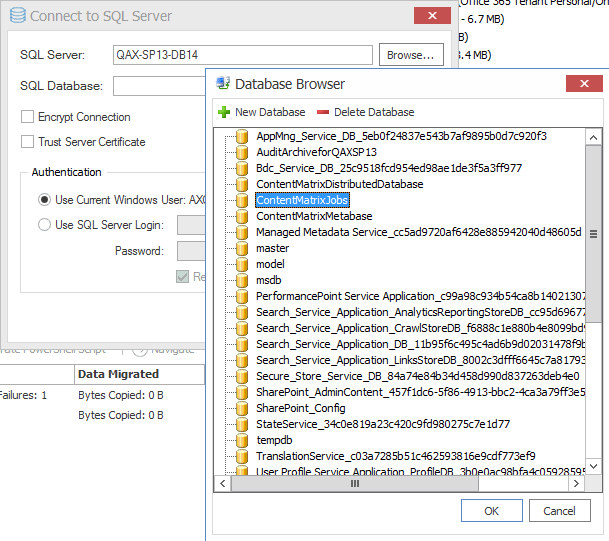Click scroll down arrow in database list
The image size is (609, 541).
point(593,466)
